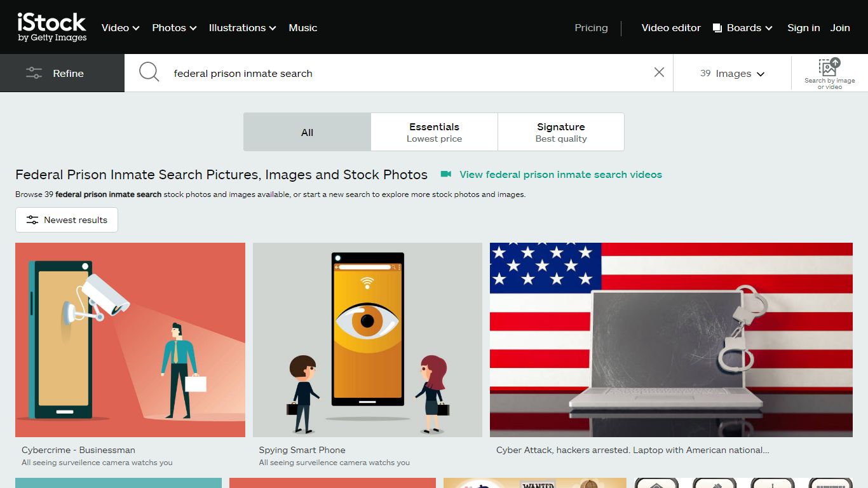
Task: Click the magnifying glass search icon
Action: 149,72
